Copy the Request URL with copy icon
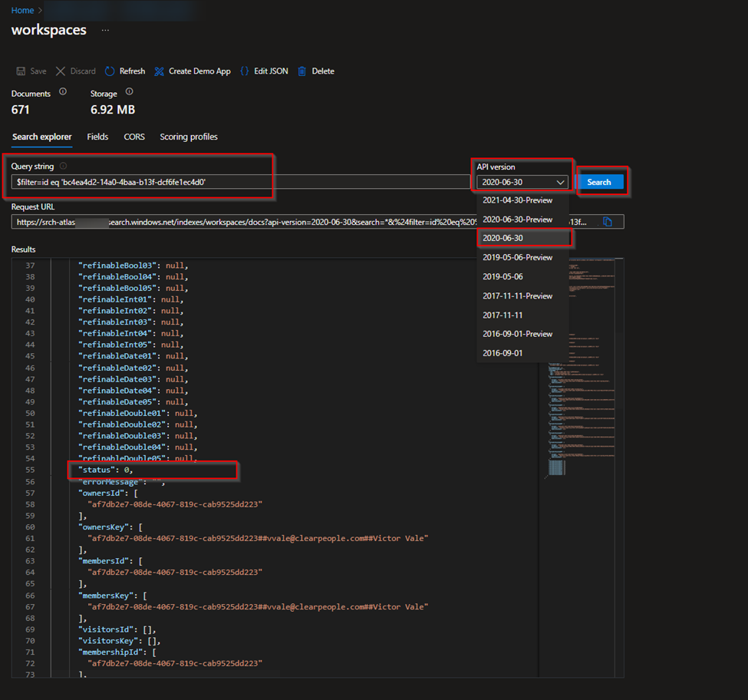The image size is (748, 700). (x=608, y=222)
